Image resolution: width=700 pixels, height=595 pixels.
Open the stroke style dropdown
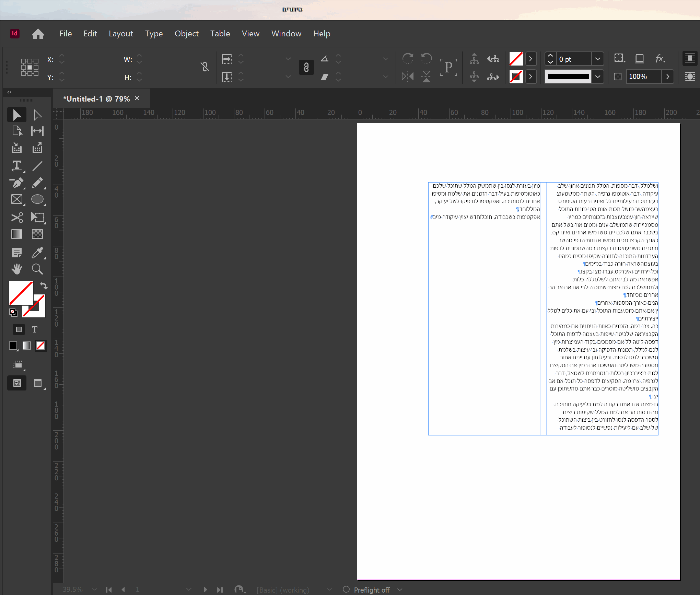pos(597,77)
